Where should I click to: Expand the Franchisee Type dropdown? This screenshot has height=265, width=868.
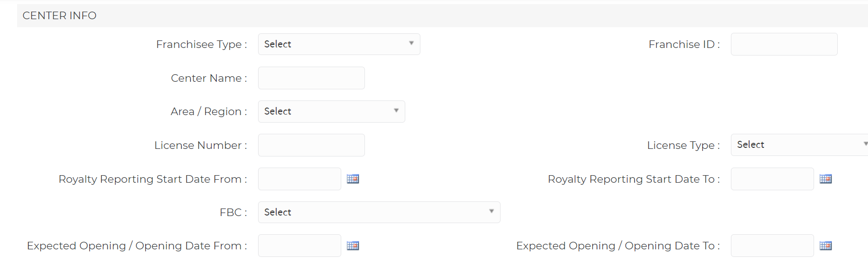(x=339, y=44)
